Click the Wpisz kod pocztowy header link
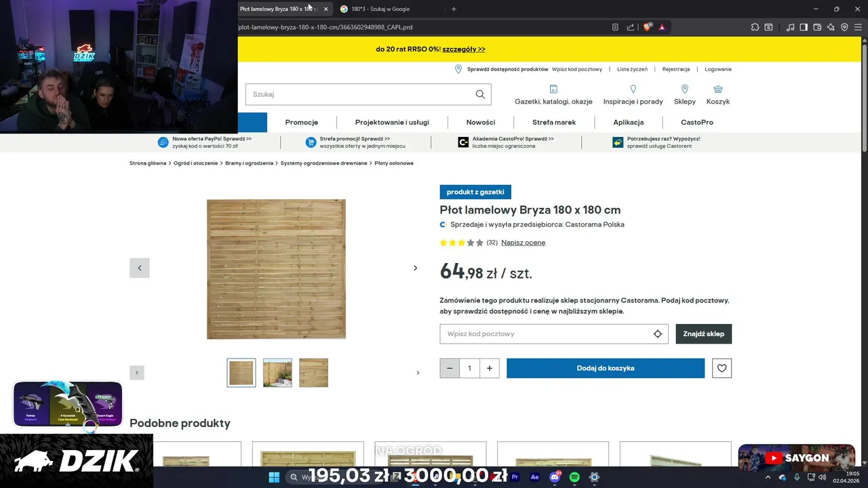Image resolution: width=868 pixels, height=488 pixels. (577, 69)
